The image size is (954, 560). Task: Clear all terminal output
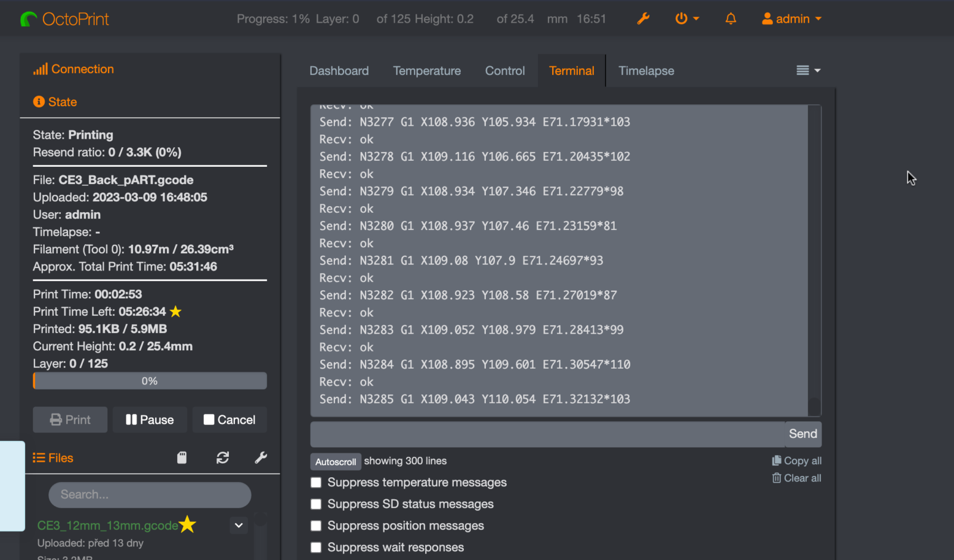pyautogui.click(x=797, y=478)
